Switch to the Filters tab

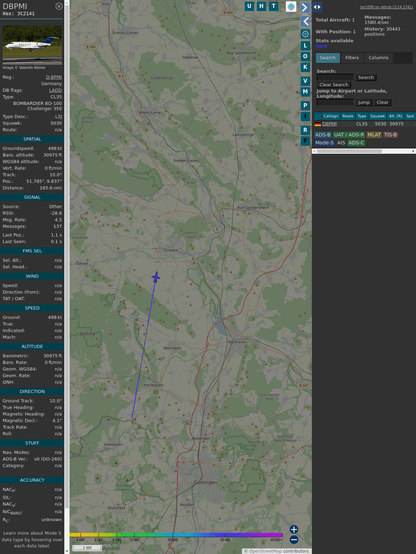pos(352,58)
